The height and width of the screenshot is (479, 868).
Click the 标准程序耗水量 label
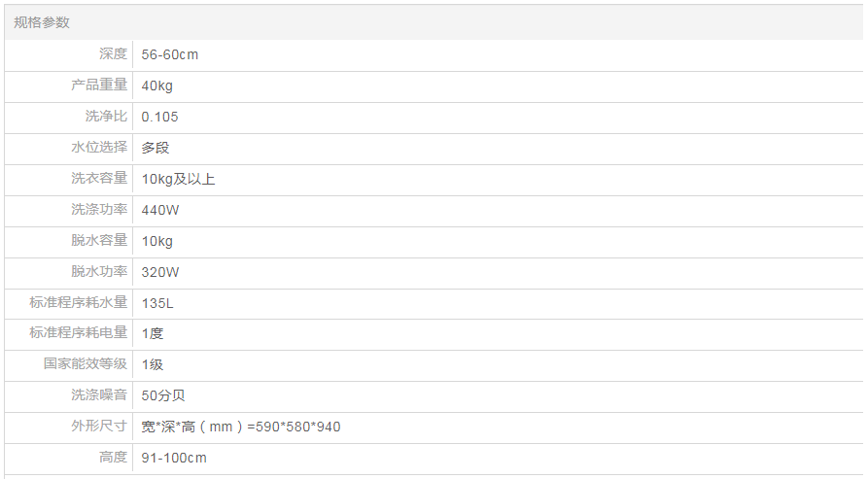point(79,303)
